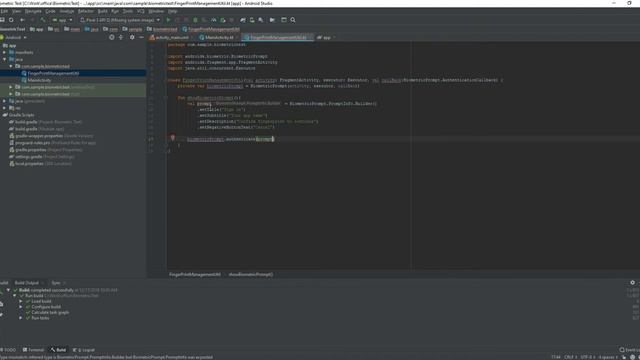The height and width of the screenshot is (360, 640).
Task: Open the Sync tab in Build panel
Action: tap(56, 282)
